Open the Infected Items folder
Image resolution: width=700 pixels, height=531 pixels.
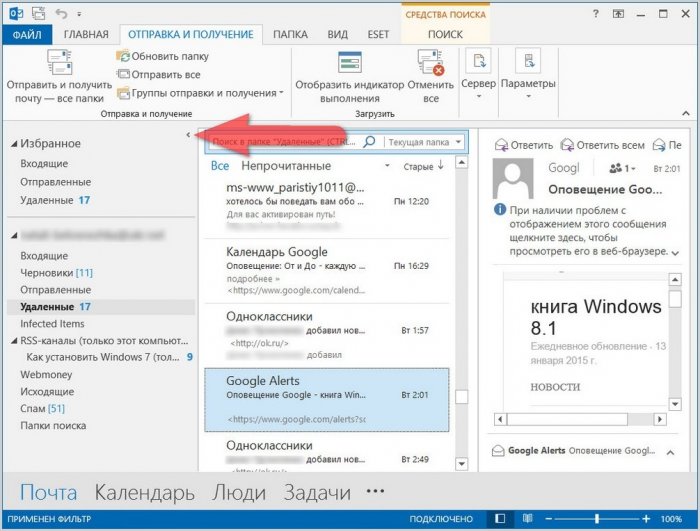click(52, 324)
